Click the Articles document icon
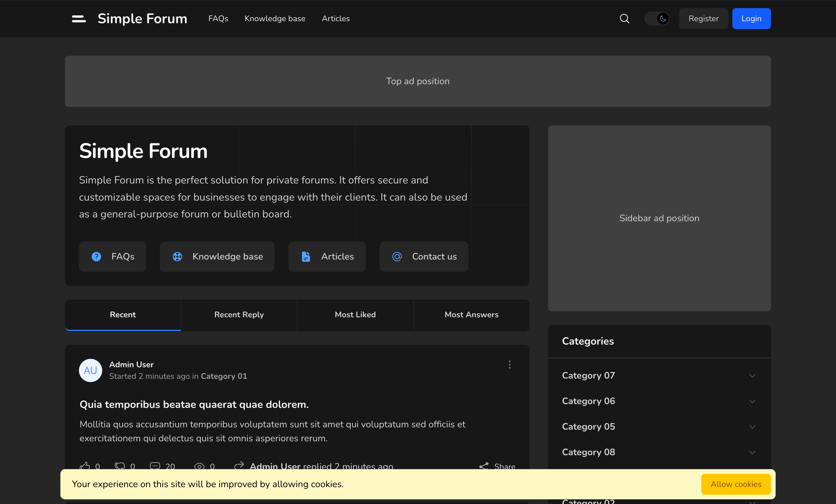The height and width of the screenshot is (504, 836). (x=306, y=257)
